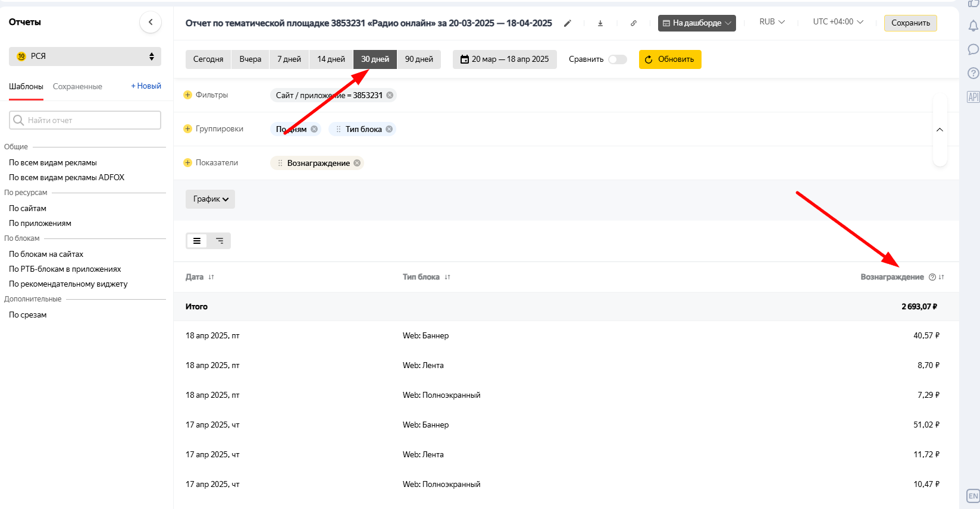Open the API icon in right bar

[973, 97]
